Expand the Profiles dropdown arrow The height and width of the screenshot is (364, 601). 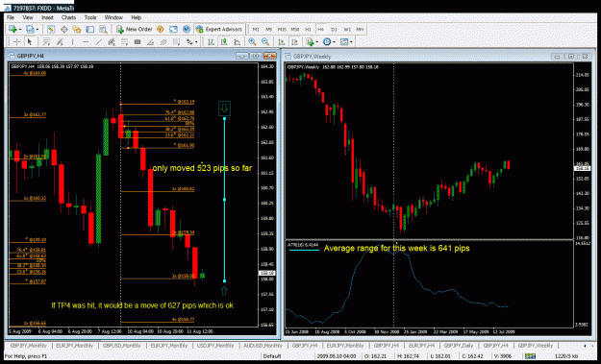(38, 30)
